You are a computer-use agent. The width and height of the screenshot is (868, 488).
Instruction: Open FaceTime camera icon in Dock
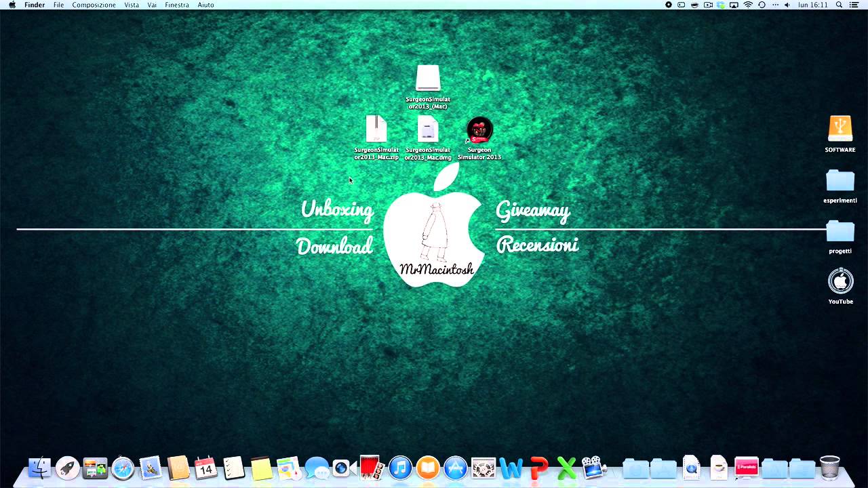(x=344, y=468)
